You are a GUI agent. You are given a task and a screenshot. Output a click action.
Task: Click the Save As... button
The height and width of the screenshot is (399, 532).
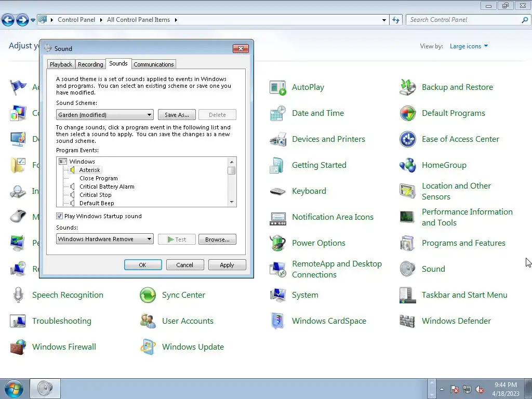pos(177,115)
